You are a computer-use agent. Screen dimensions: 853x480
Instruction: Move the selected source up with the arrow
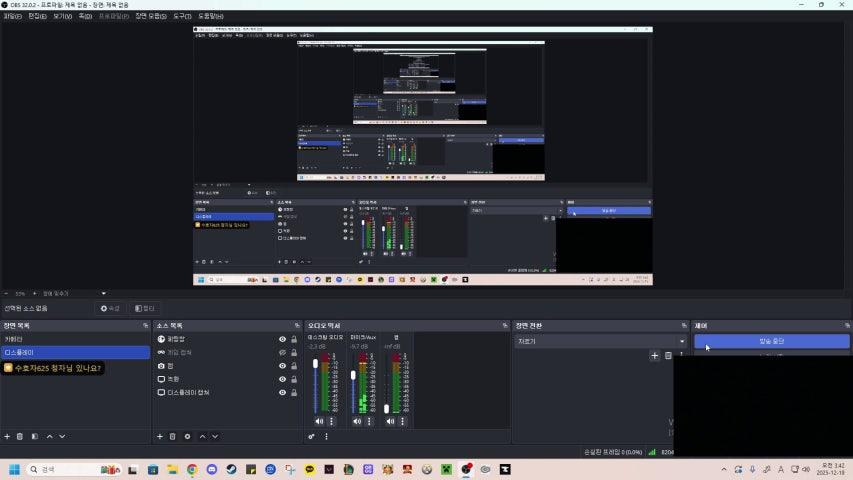click(x=202, y=436)
